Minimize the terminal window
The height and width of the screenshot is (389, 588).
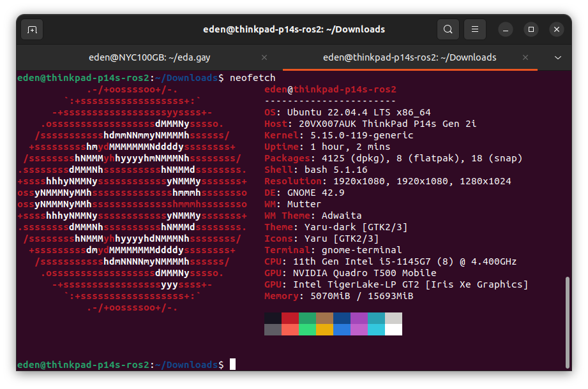coord(506,29)
